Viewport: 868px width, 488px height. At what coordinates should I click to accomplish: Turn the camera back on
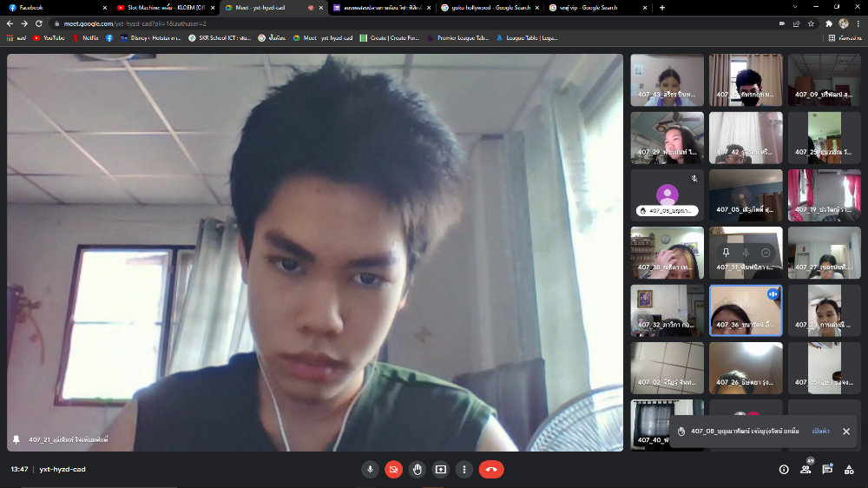[x=393, y=469]
